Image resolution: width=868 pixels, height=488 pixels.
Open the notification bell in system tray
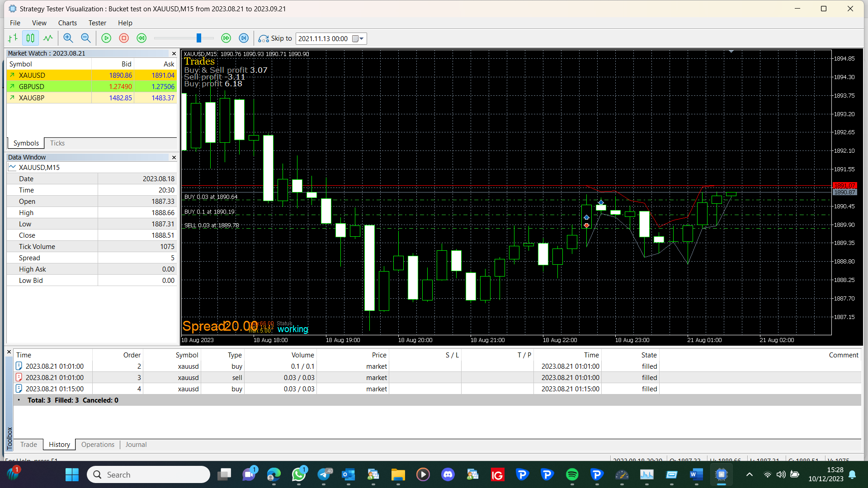click(852, 474)
